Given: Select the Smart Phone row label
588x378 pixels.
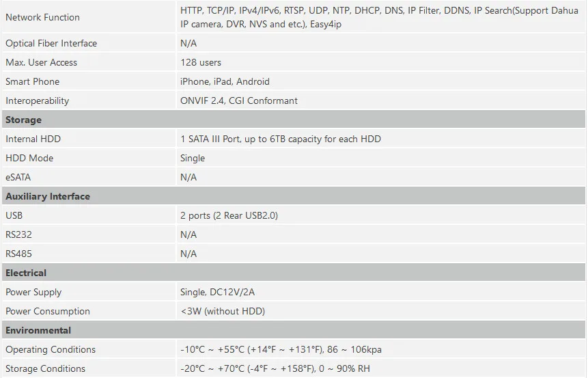Looking at the screenshot, I should 33,82.
